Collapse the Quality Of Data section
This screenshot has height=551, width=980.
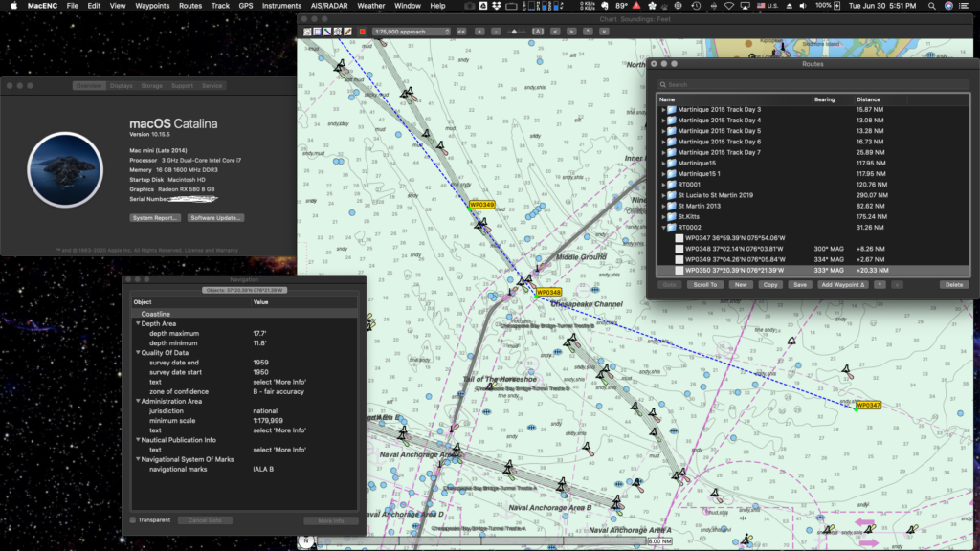click(x=138, y=352)
